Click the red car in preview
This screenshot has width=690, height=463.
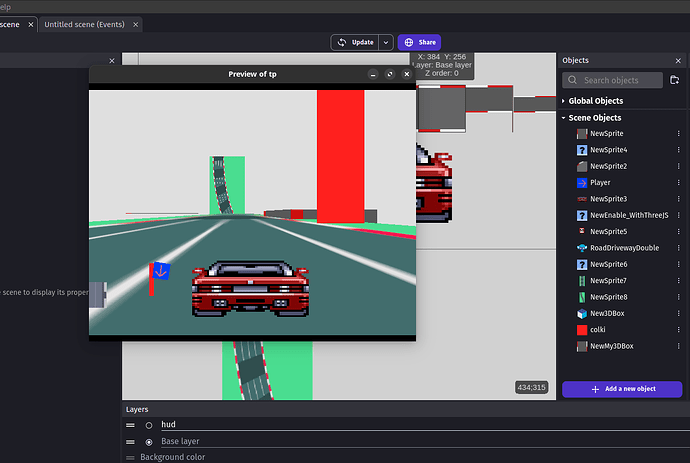coord(250,289)
